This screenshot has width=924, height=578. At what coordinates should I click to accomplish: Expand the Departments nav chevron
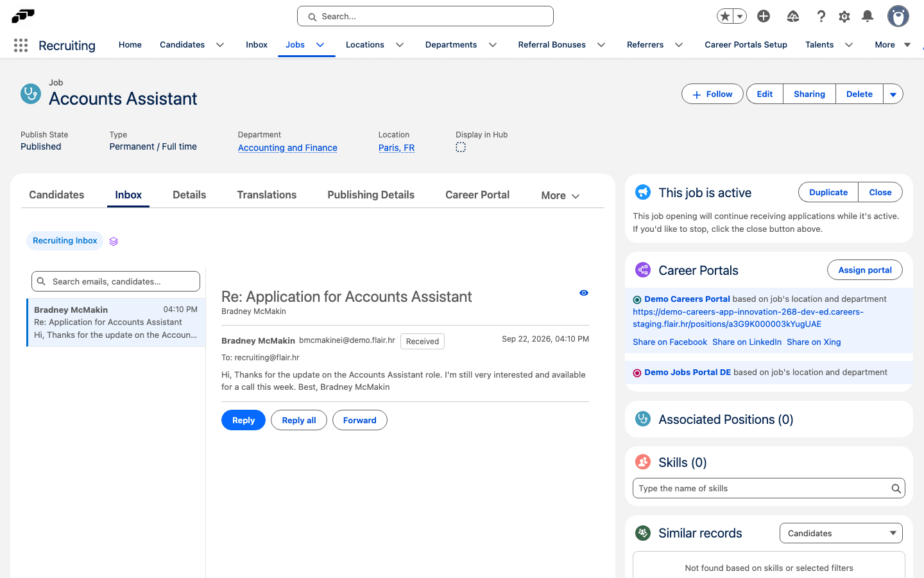click(x=493, y=45)
